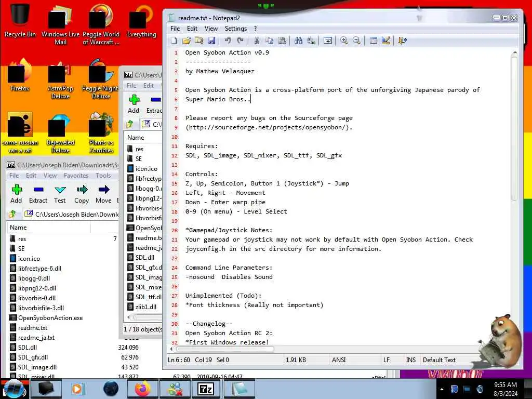Click the Browse files icon in Notepad2 toolbar
Image resolution: width=532 pixels, height=399 pixels.
[199, 41]
